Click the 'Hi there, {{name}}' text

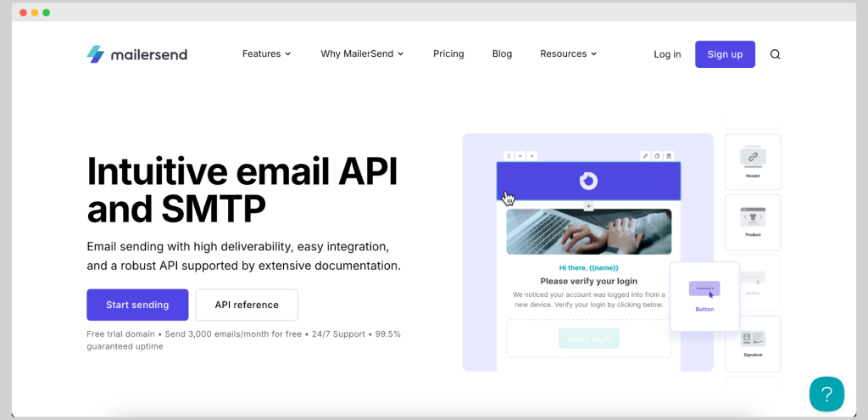(588, 267)
